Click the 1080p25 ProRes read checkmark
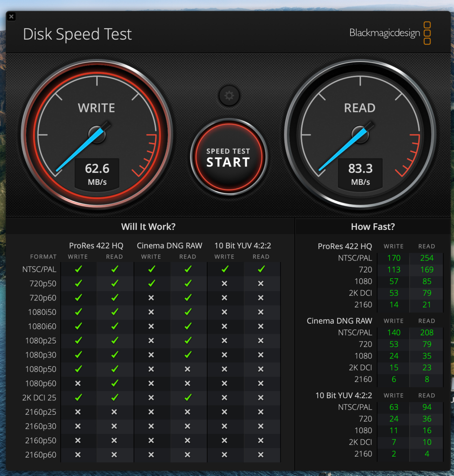The height and width of the screenshot is (476, 454). (115, 341)
